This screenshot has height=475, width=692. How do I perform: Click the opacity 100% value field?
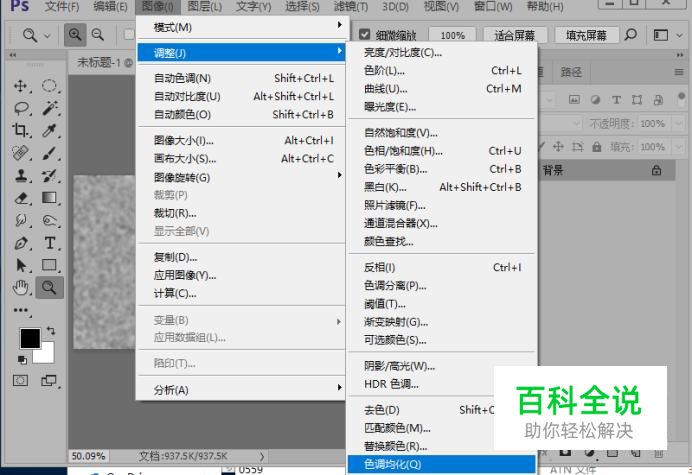click(x=652, y=124)
